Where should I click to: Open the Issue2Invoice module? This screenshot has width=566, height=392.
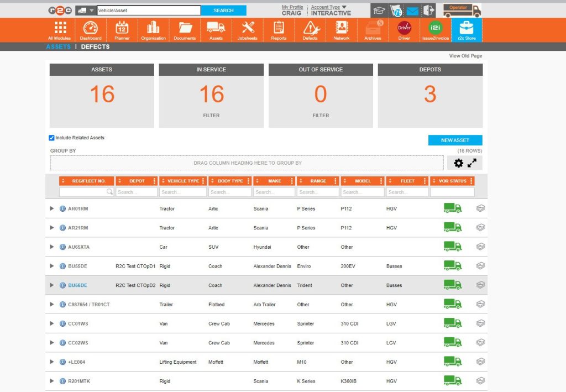436,30
